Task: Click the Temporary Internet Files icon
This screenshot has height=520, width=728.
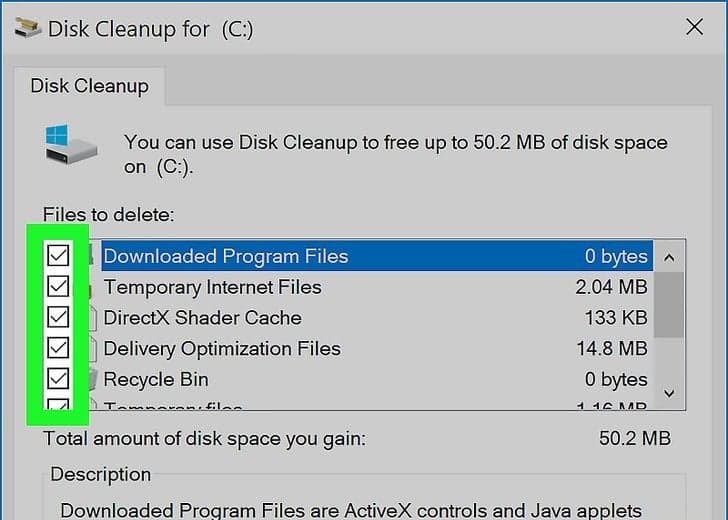Action: coord(92,287)
